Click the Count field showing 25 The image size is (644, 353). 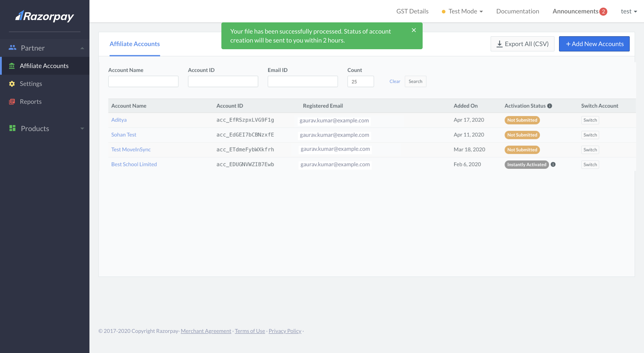360,81
